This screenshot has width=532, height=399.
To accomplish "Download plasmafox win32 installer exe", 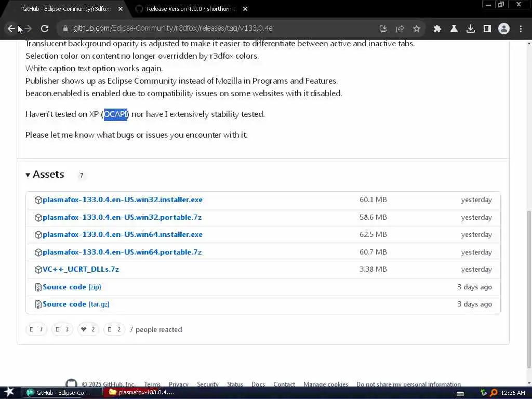I will coord(123,200).
